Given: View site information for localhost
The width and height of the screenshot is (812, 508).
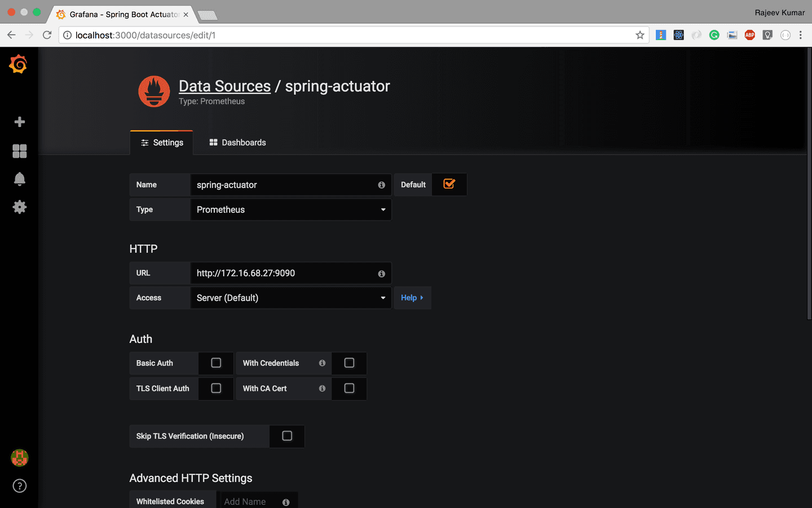Looking at the screenshot, I should click(67, 35).
